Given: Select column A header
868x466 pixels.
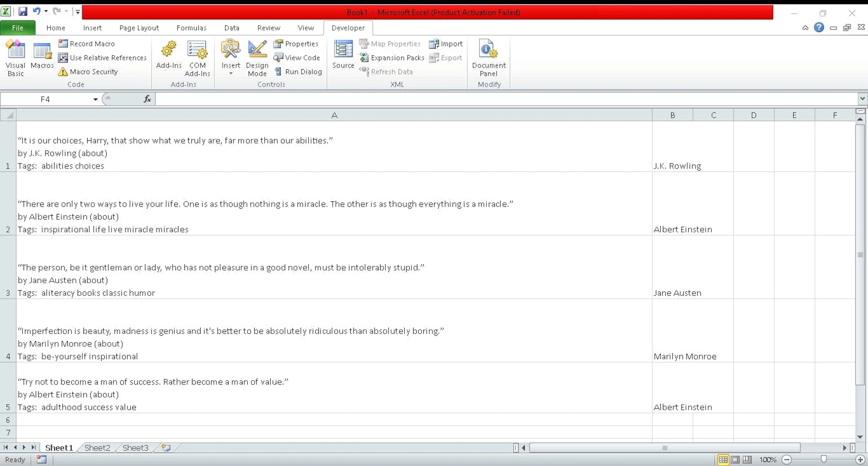Looking at the screenshot, I should pyautogui.click(x=334, y=115).
